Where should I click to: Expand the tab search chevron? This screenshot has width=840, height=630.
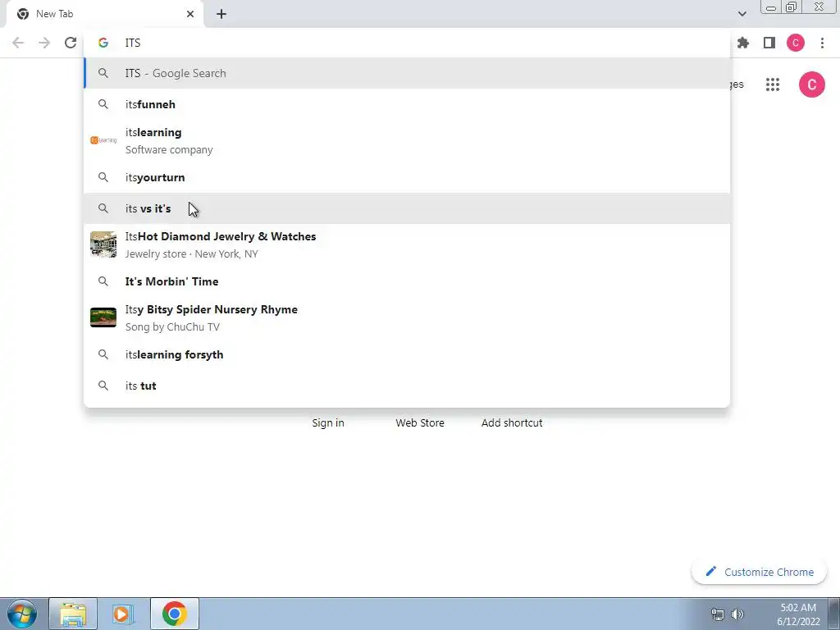tap(742, 14)
